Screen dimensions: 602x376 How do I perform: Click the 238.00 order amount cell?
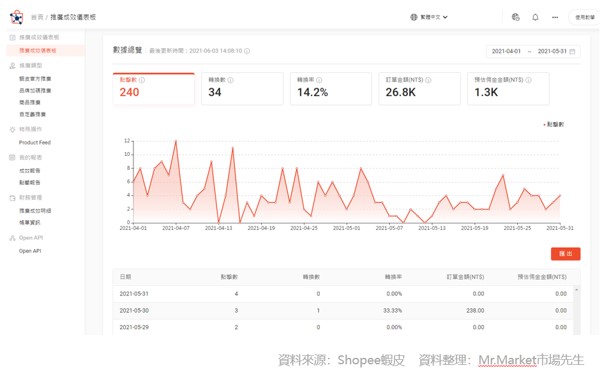pos(475,311)
